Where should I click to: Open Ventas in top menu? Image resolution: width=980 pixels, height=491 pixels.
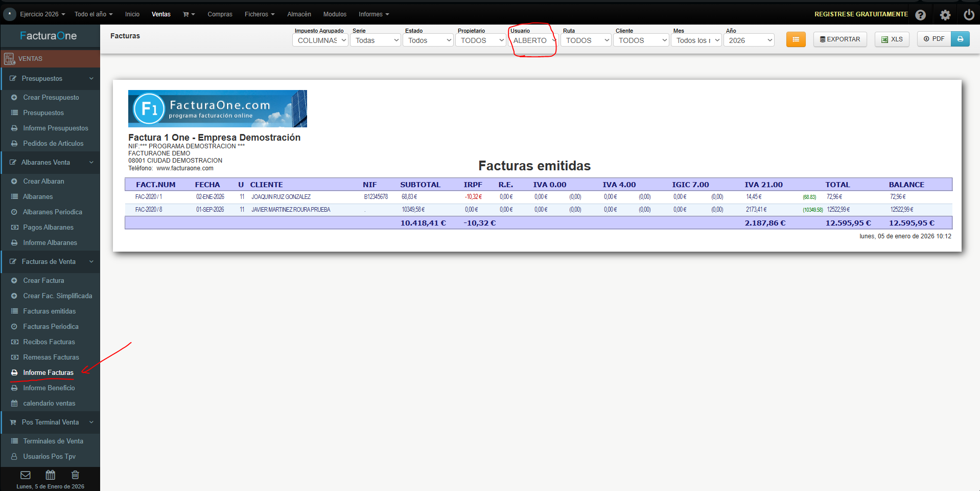coord(161,14)
